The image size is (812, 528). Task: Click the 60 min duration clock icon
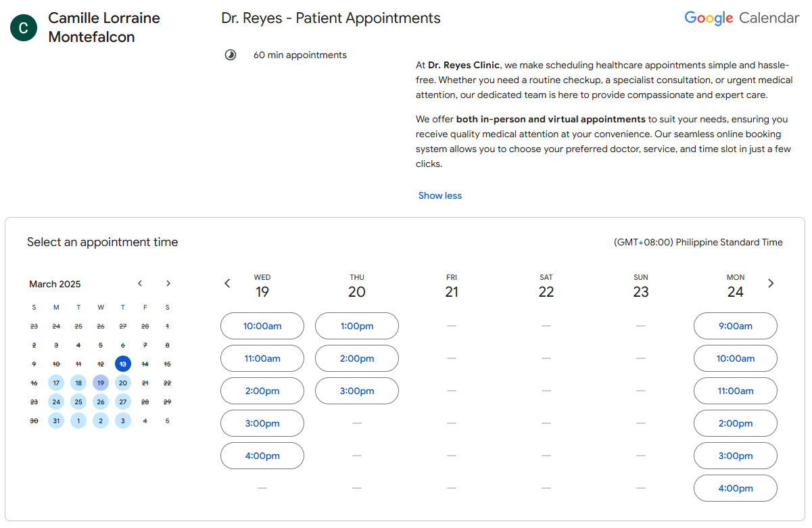pyautogui.click(x=231, y=55)
